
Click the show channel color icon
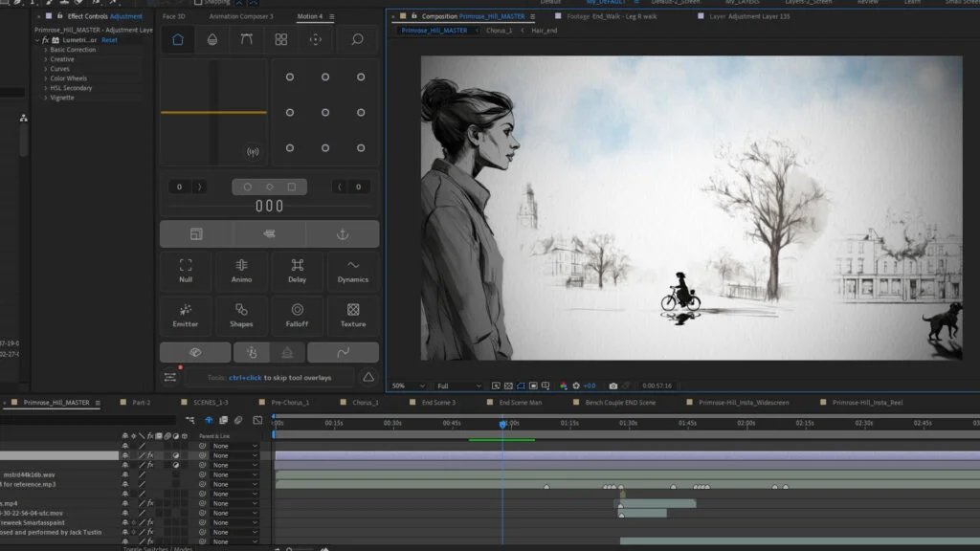click(x=564, y=386)
